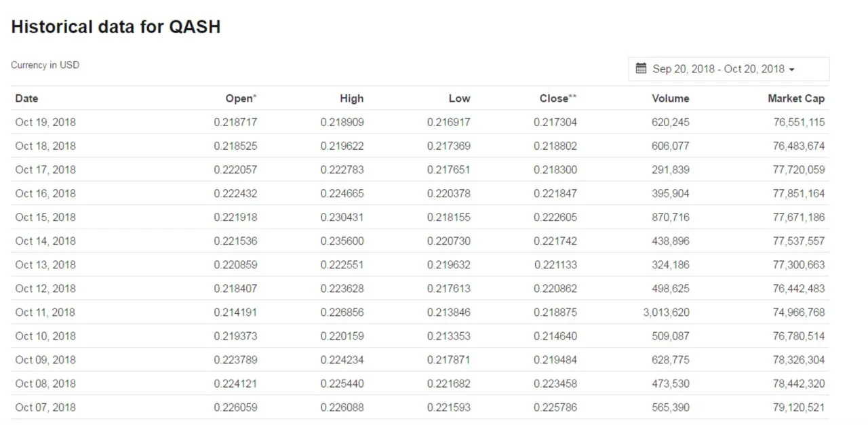The height and width of the screenshot is (425, 868).
Task: Select the Oct 12, 2018 date cell
Action: (45, 289)
